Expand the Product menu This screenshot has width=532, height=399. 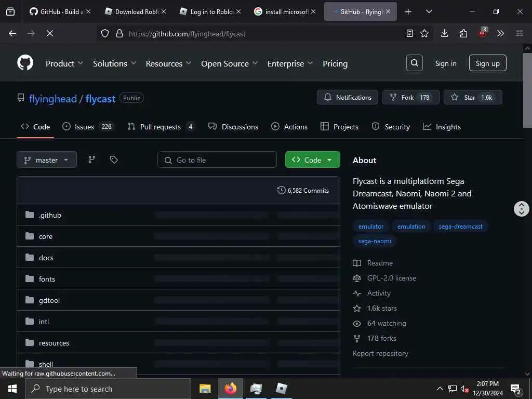(64, 63)
